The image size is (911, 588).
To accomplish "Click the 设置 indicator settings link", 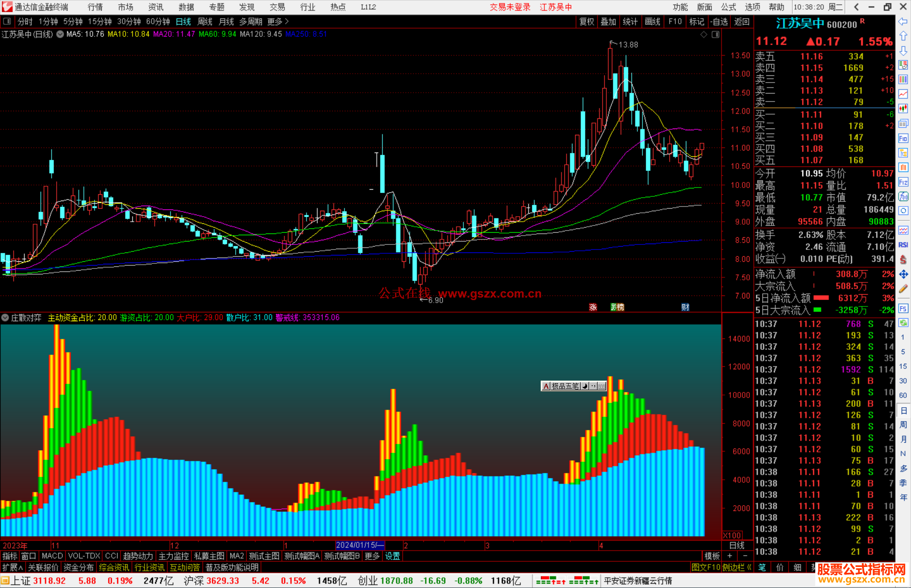I will [x=392, y=556].
